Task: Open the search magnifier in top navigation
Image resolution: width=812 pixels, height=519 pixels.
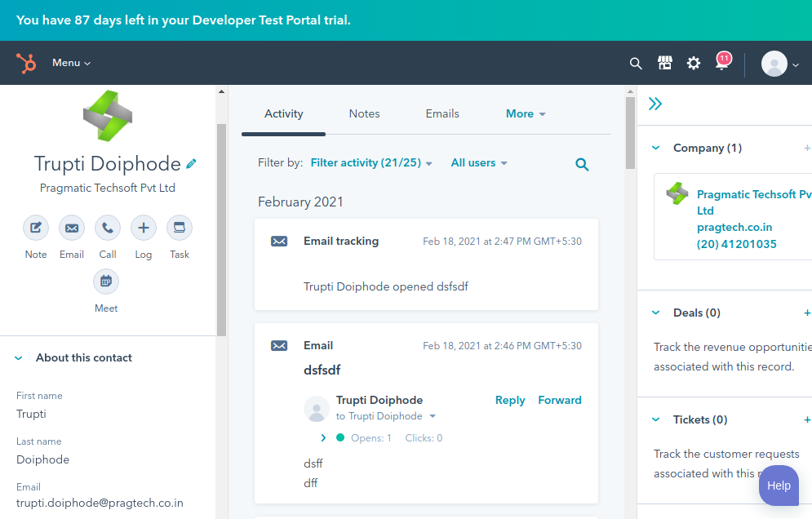Action: tap(636, 63)
